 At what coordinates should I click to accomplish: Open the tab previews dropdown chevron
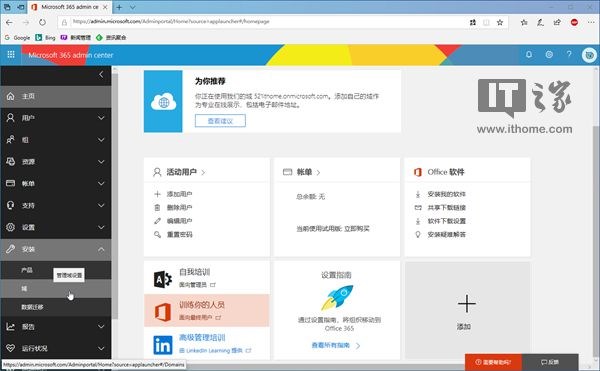pos(132,7)
